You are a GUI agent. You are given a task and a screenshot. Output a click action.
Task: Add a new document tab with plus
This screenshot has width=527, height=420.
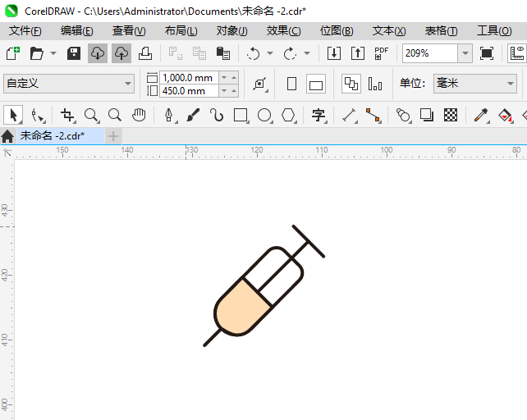[113, 136]
